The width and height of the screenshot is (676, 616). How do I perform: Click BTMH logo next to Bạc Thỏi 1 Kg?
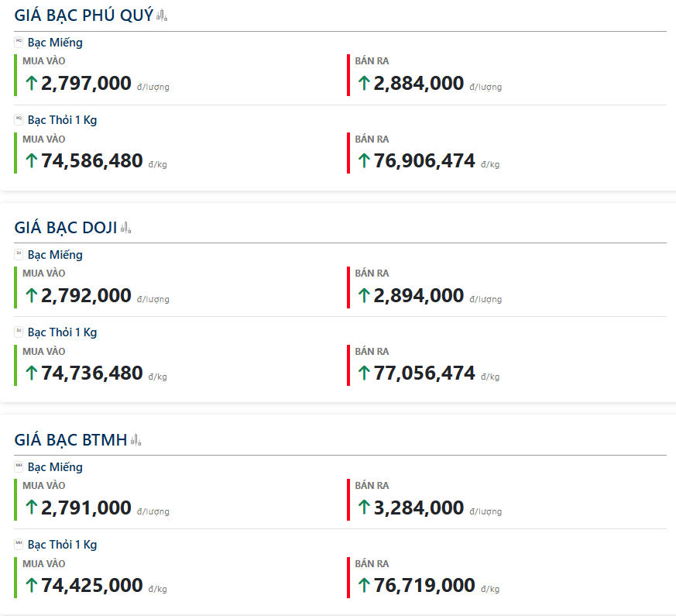pyautogui.click(x=19, y=544)
